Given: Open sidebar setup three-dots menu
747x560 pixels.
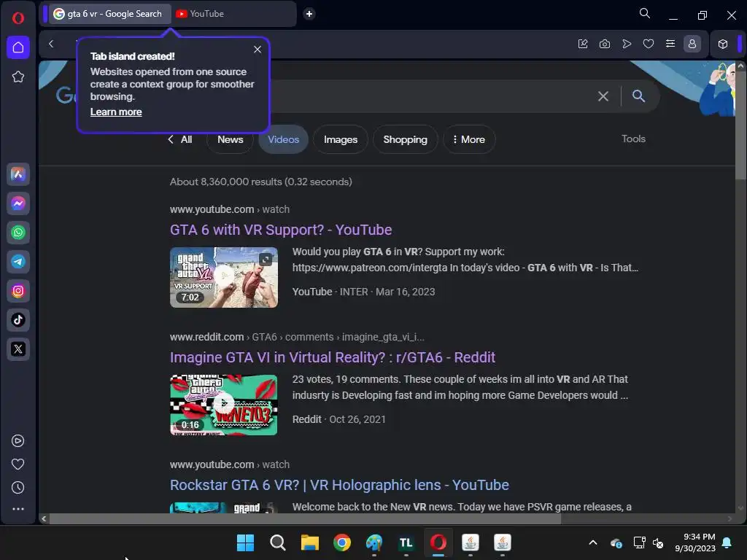Looking at the screenshot, I should click(x=18, y=509).
